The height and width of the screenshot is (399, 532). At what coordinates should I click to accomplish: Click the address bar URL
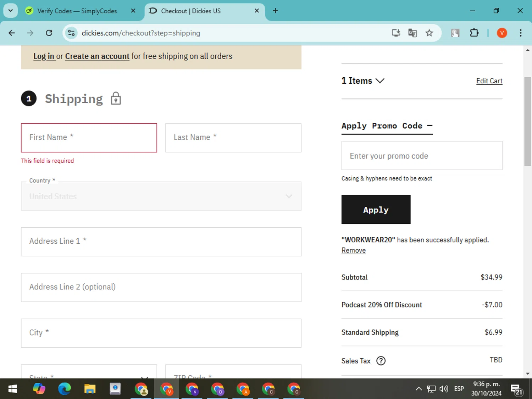[141, 33]
